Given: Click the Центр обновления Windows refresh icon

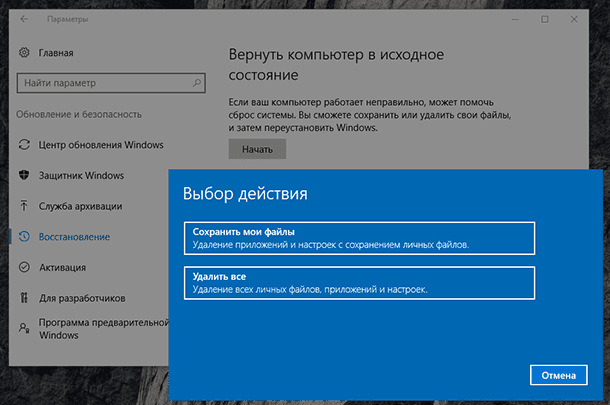Looking at the screenshot, I should pyautogui.click(x=24, y=145).
